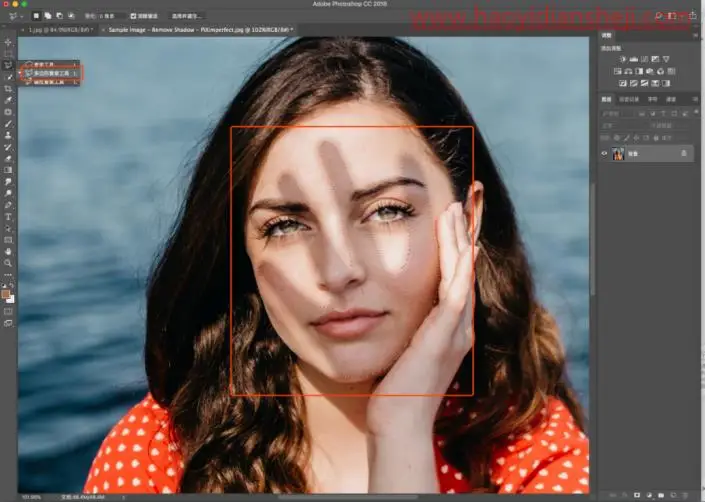Add an Exposure adjustment
The image size is (705, 502).
tap(655, 59)
